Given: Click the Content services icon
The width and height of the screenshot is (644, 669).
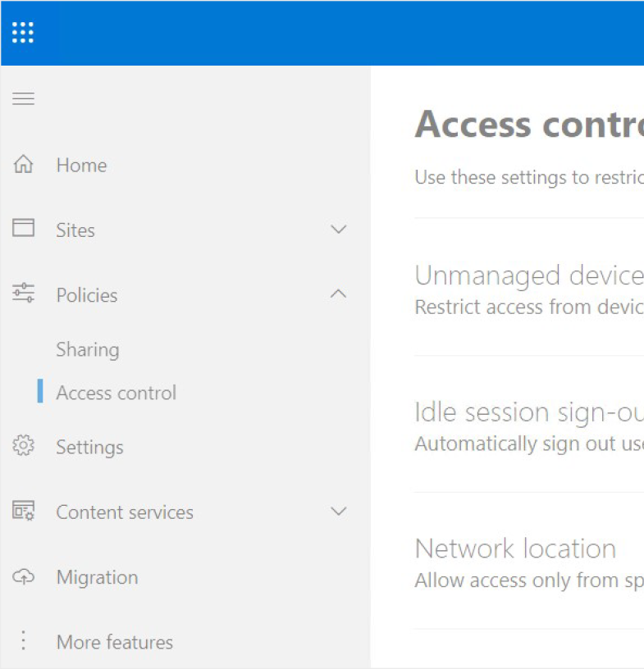Looking at the screenshot, I should coord(23,511).
